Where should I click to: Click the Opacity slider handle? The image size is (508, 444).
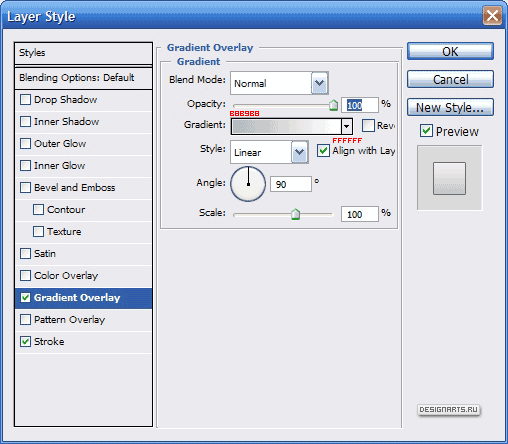333,105
